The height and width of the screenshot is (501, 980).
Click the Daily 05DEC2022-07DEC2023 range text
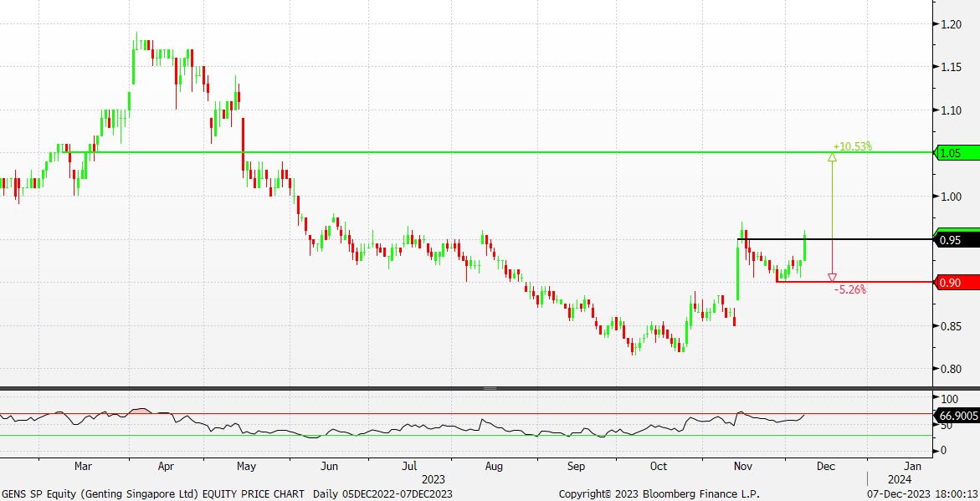pyautogui.click(x=382, y=494)
